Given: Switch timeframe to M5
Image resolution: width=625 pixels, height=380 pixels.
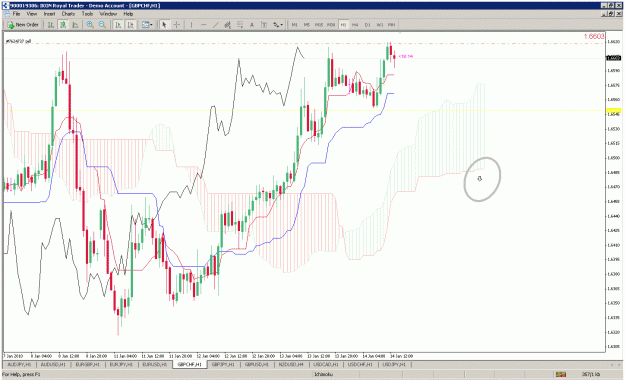Looking at the screenshot, I should pos(307,25).
